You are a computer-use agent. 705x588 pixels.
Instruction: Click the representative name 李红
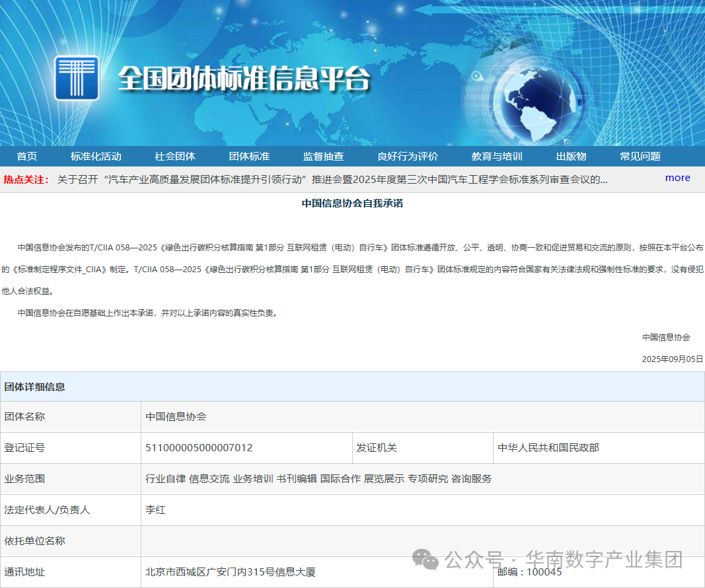(155, 510)
